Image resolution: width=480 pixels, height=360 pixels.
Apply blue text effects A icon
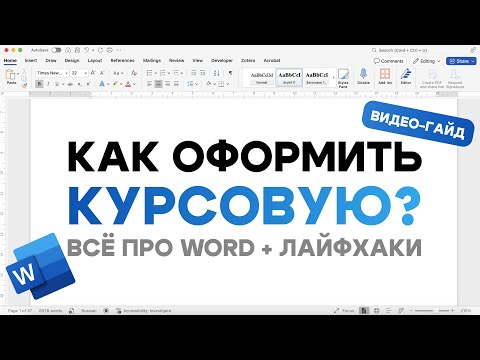coord(102,84)
